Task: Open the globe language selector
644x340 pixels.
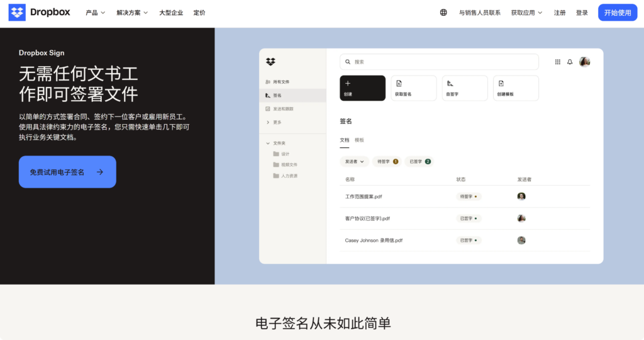Action: (x=443, y=13)
